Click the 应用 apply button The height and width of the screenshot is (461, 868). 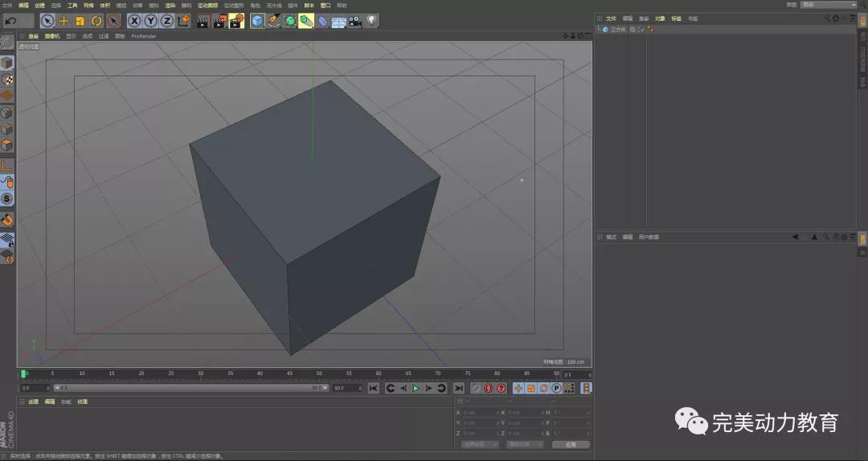click(x=571, y=444)
